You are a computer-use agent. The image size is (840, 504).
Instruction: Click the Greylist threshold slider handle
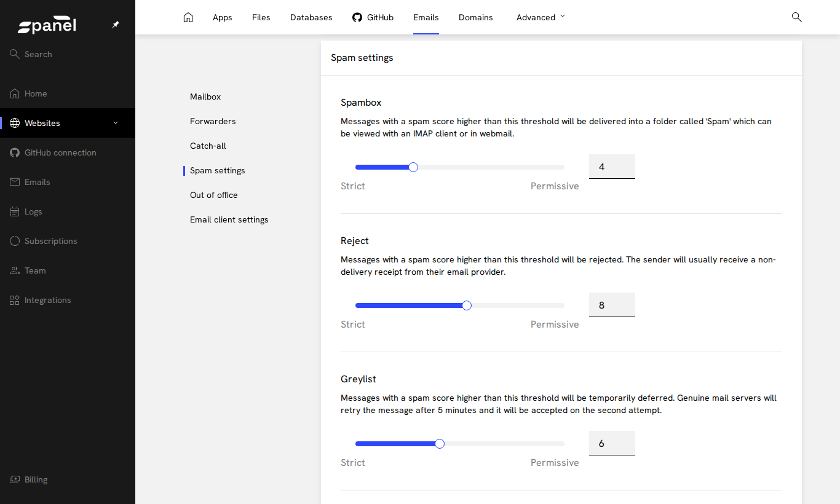click(440, 444)
